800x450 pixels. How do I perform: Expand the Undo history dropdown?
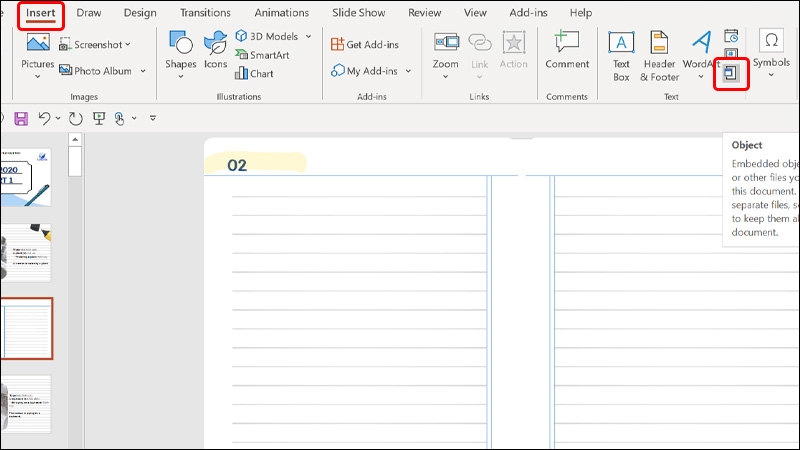coord(58,118)
